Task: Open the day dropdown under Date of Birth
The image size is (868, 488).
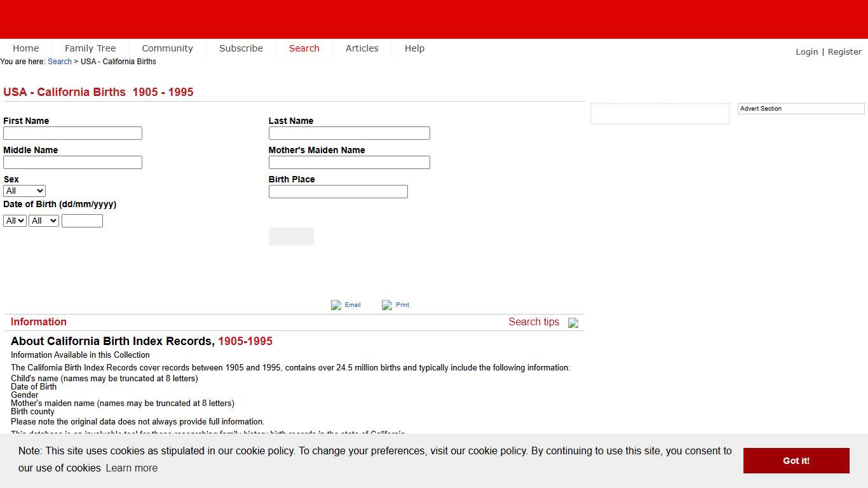Action: [14, 220]
